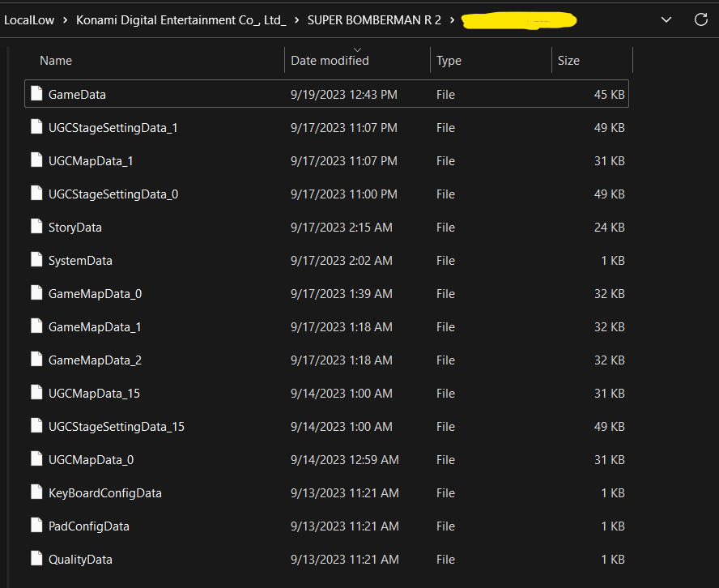Screen dimensions: 719x588
Task: Click the QualityData file icon
Action: (x=36, y=559)
